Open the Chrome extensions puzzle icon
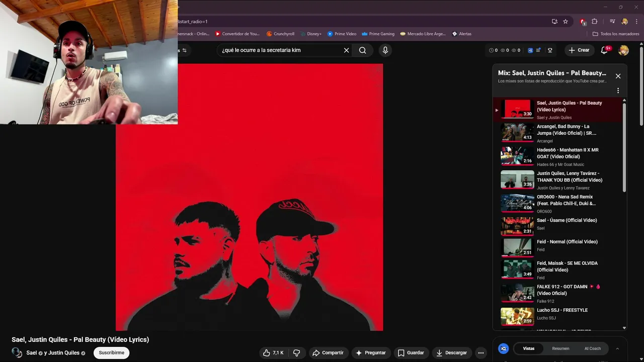This screenshot has width=644, height=362. click(595, 22)
